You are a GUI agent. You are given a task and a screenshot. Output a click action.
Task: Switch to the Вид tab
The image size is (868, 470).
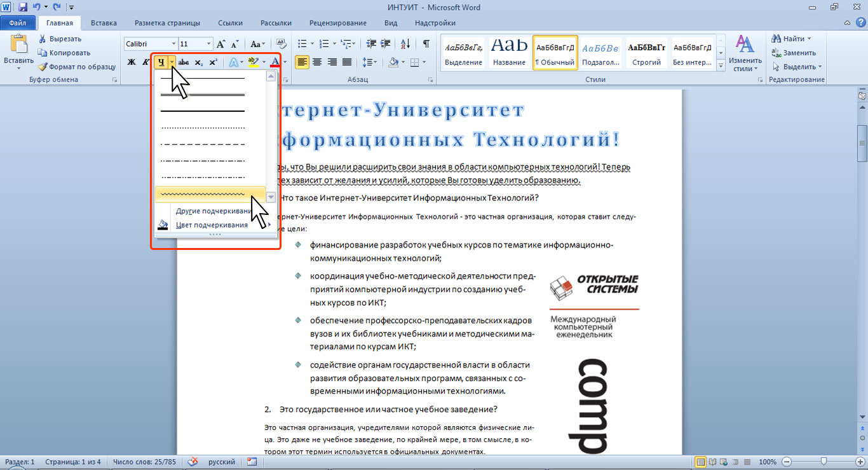click(x=391, y=23)
